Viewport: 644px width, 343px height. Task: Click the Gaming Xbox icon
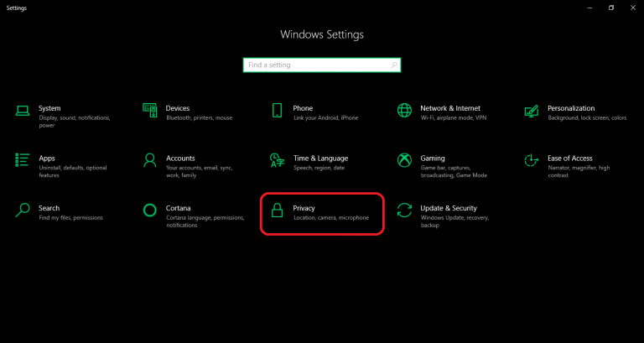click(x=404, y=160)
